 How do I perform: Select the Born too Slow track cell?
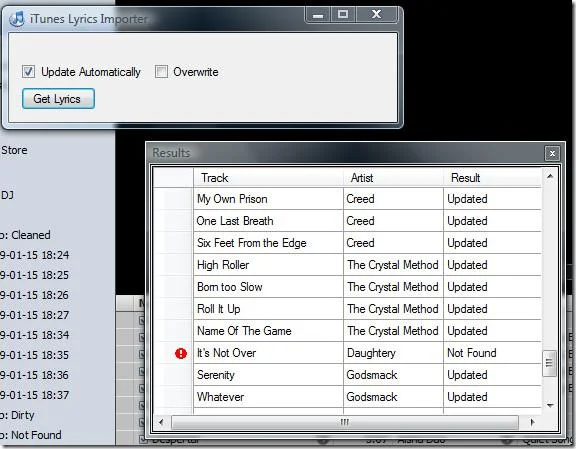coord(268,287)
